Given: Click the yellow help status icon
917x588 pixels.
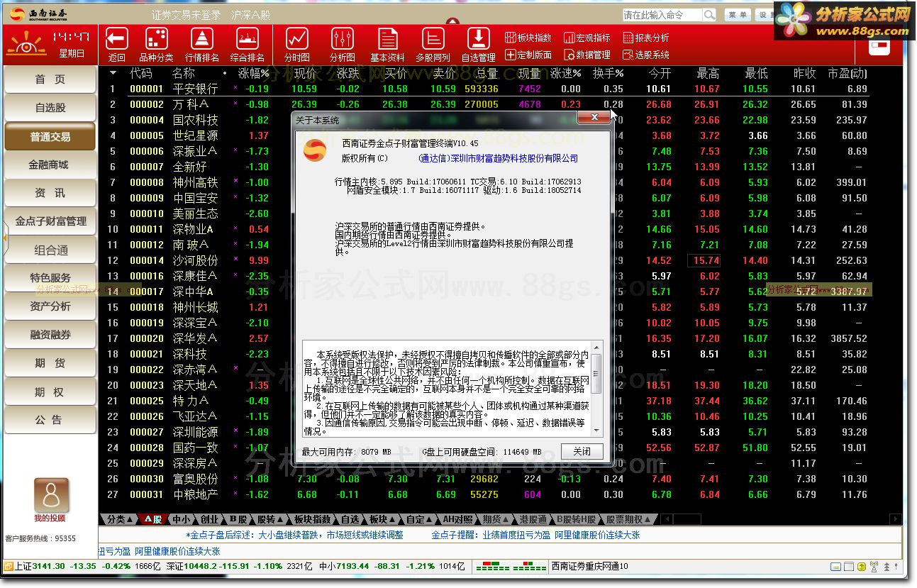Looking at the screenshot, I should point(861,567).
